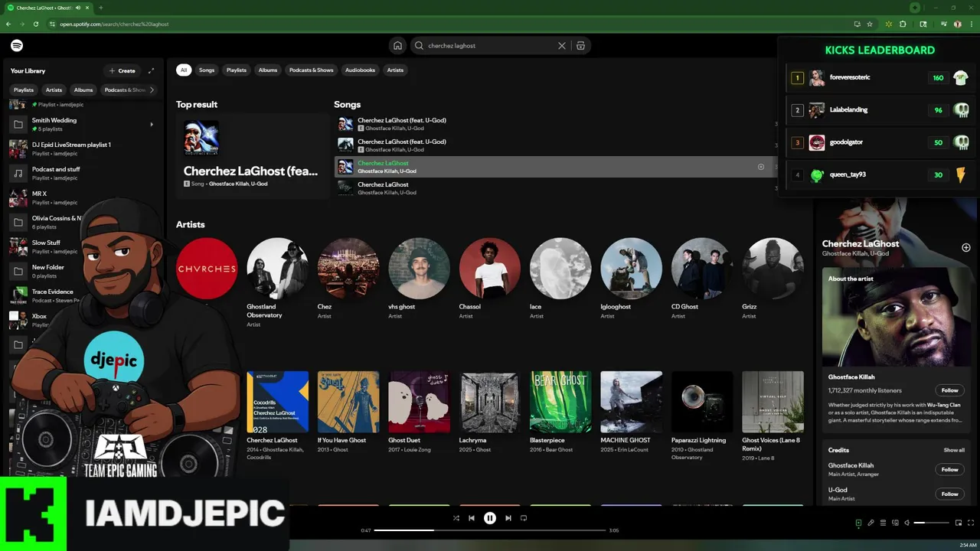Filter search results by Artists
The image size is (980, 551).
(395, 70)
